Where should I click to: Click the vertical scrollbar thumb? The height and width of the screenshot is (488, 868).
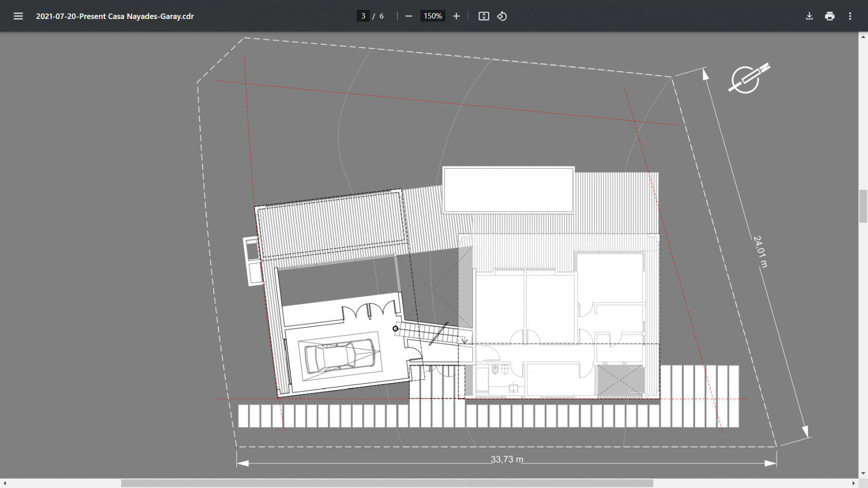863,206
